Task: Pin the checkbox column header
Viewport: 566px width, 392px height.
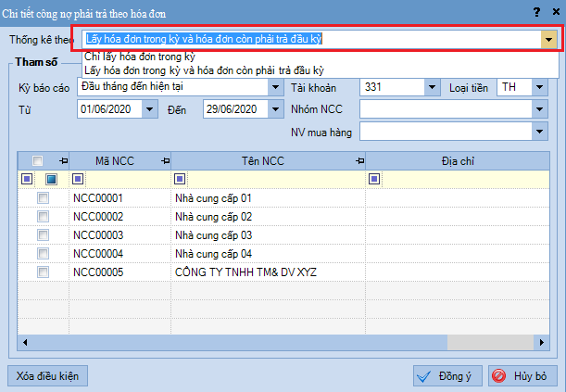Action: pos(64,160)
